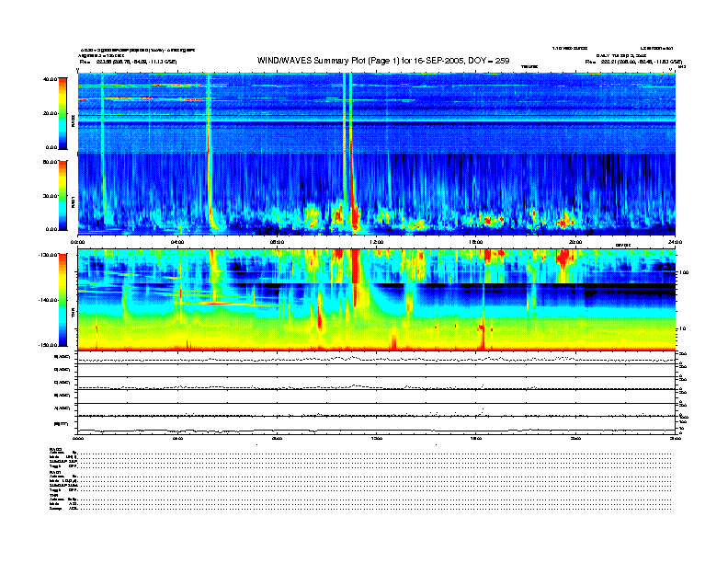
Task: Click the 20:00 label under the RAD1 spectrogram
Action: click(575, 242)
